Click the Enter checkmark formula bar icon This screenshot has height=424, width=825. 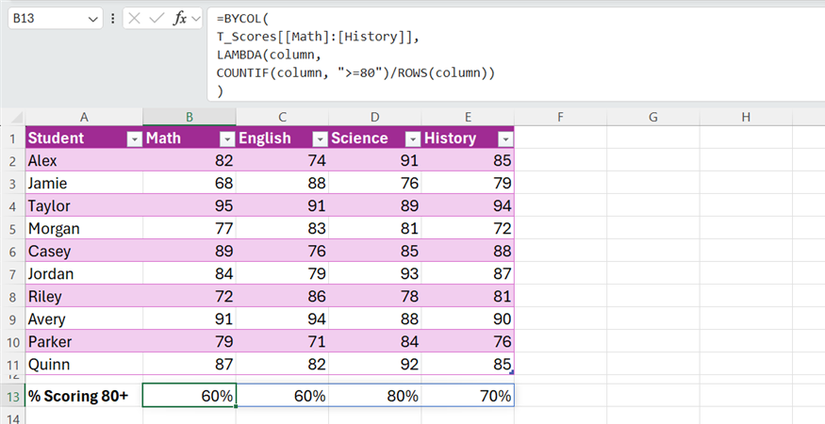point(156,19)
